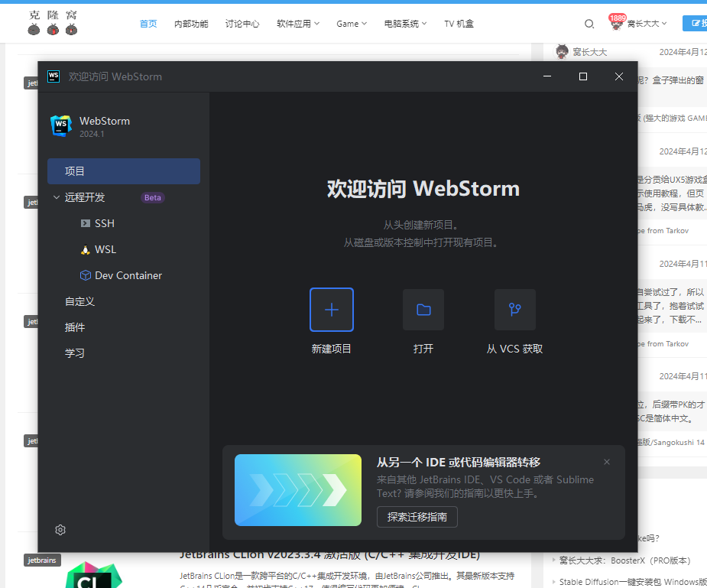This screenshot has width=707, height=588.
Task: Open 学习 in the WebStorm sidebar
Action: pos(75,353)
